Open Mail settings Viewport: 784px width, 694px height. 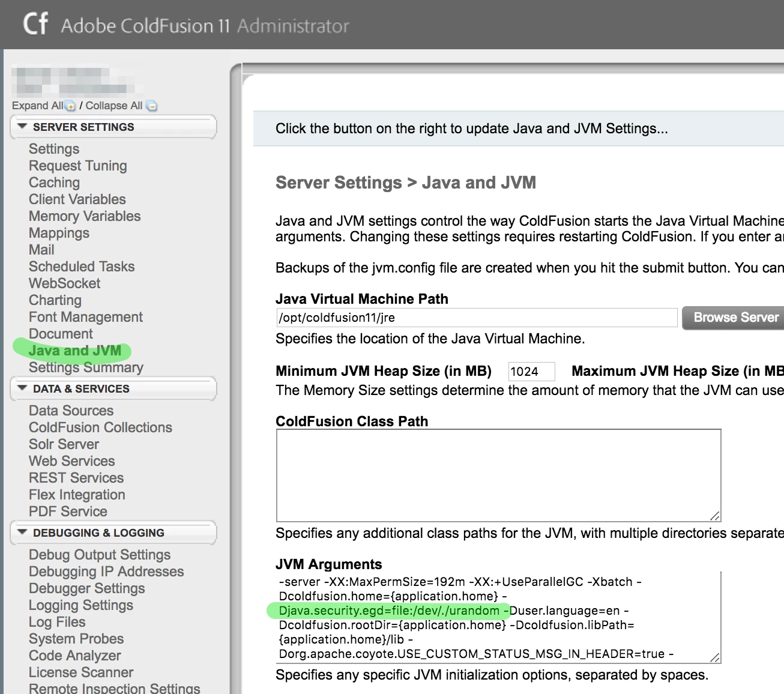[41, 250]
